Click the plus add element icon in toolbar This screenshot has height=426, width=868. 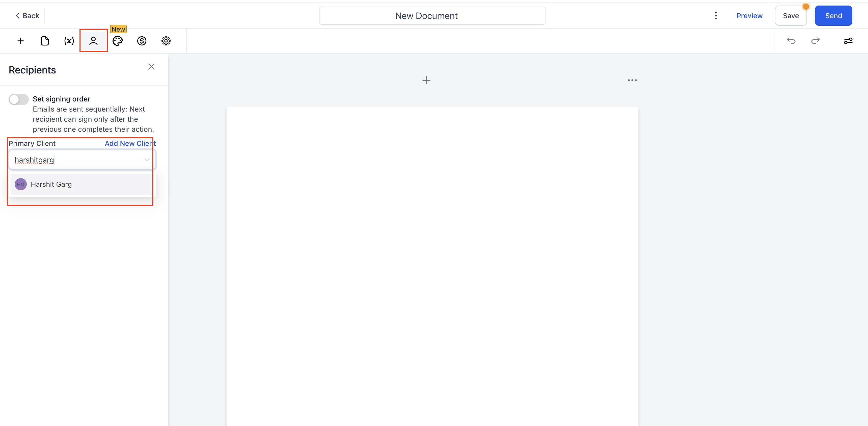click(x=20, y=41)
